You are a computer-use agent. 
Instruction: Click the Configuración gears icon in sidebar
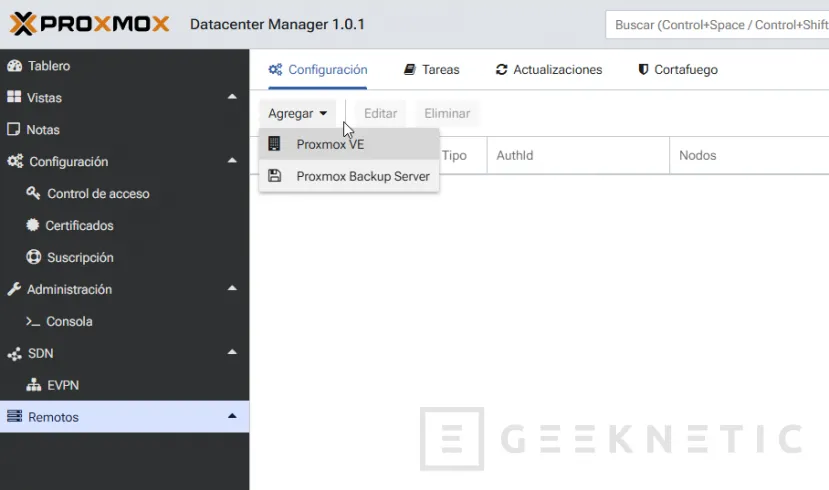(x=15, y=161)
